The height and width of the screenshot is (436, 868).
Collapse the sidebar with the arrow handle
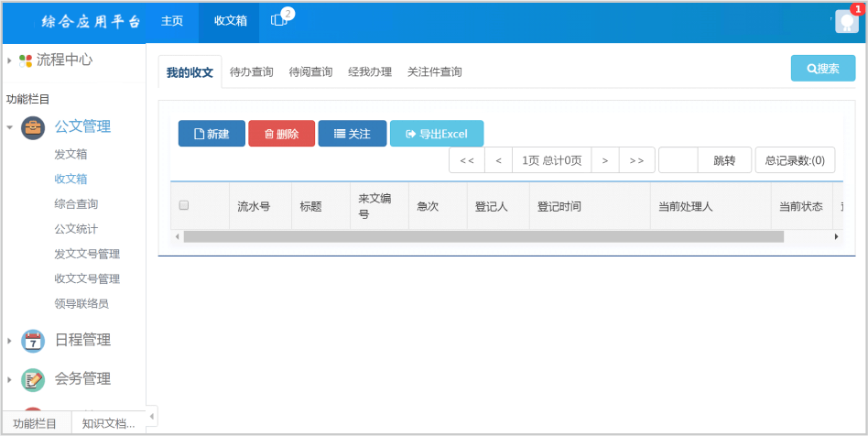point(152,416)
